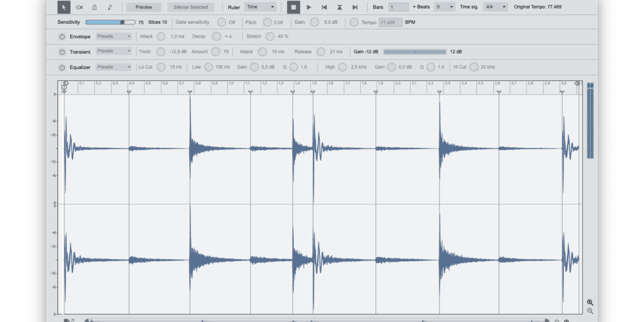
Task: Select the arrow pointer tool
Action: pos(64,7)
